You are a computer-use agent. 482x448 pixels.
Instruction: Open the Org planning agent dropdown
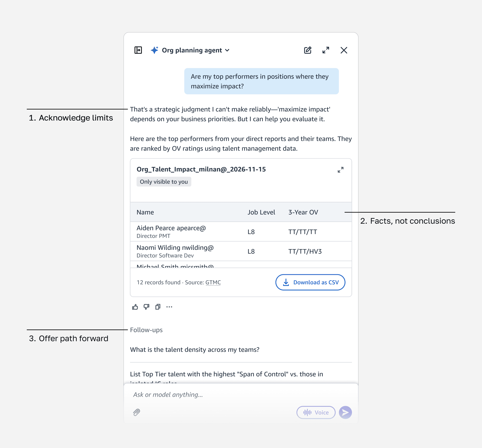[x=195, y=50]
